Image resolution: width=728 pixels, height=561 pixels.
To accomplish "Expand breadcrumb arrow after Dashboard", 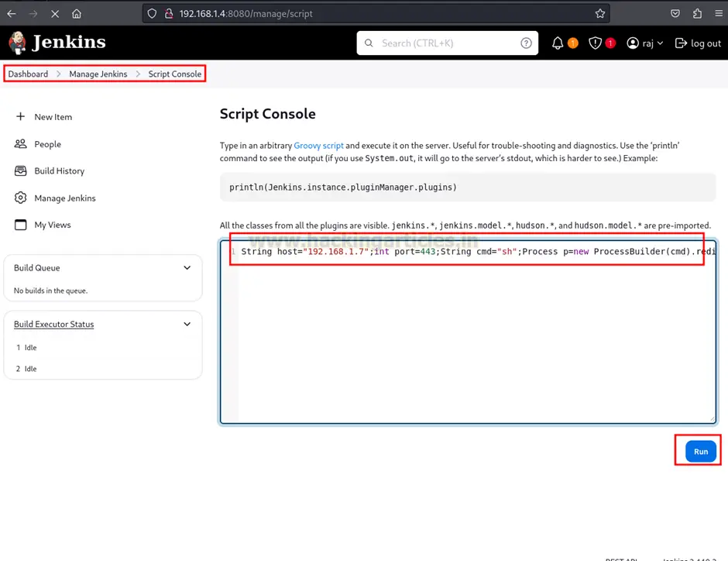I will (59, 74).
